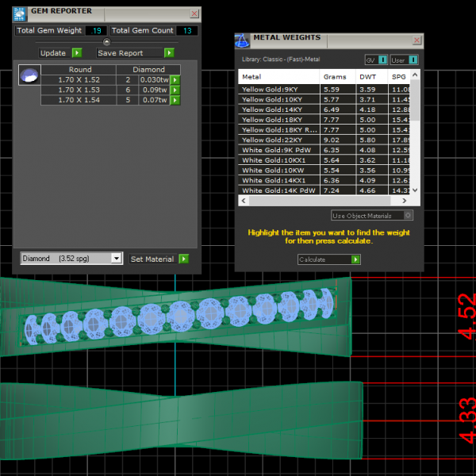
Task: Click the round diamond gem thumbnail
Action: point(29,75)
